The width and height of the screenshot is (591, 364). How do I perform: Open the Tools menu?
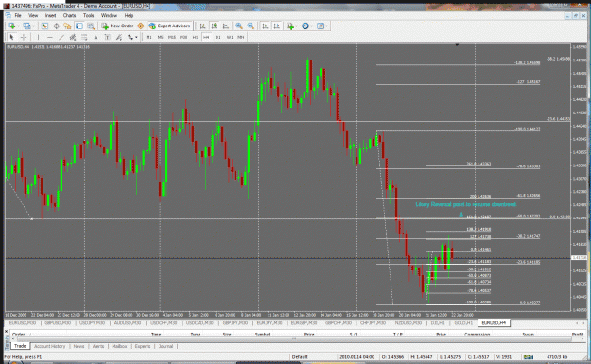(88, 15)
